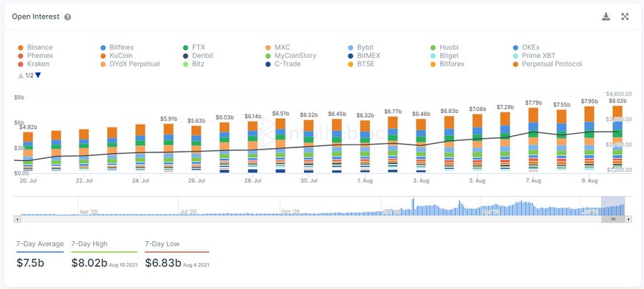The width and height of the screenshot is (644, 289).
Task: Toggle the OKEx legend entry
Action: [527, 48]
